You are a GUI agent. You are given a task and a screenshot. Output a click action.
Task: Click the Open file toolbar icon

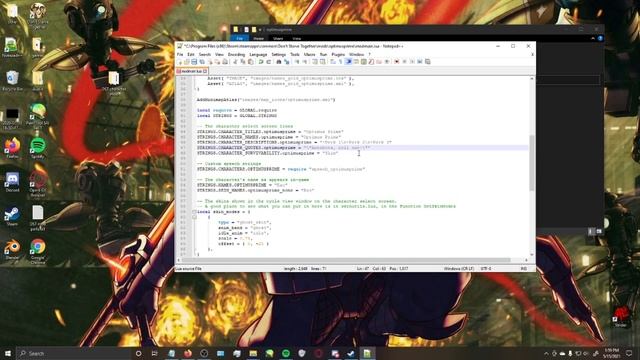[x=187, y=62]
